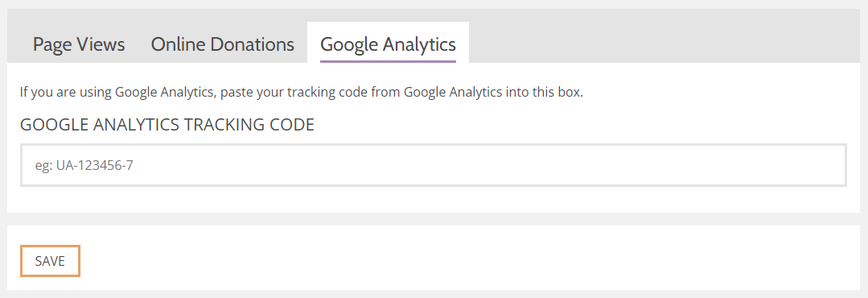Choose the middle tab, Online Donations
The width and height of the screenshot is (868, 298).
(223, 44)
